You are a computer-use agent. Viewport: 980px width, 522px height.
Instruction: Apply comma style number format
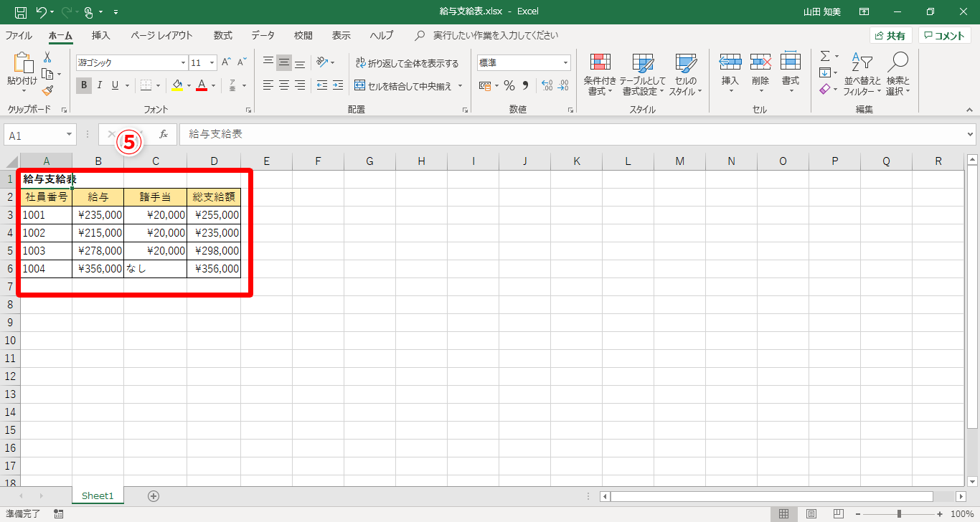526,85
